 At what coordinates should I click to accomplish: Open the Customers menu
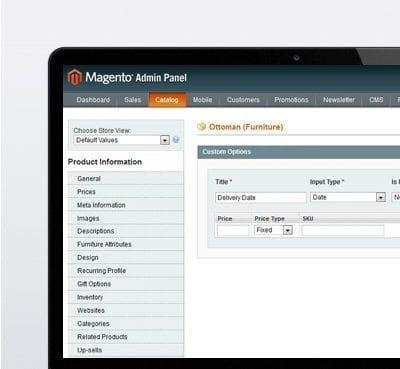click(x=243, y=100)
